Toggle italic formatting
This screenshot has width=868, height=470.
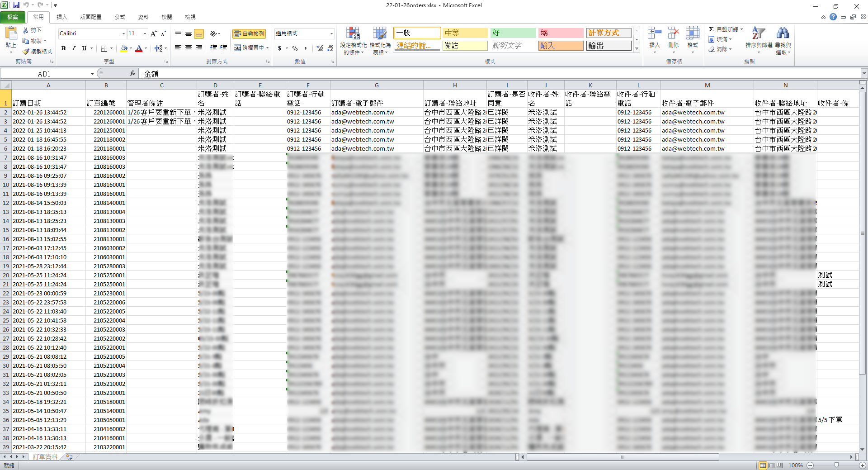point(74,48)
